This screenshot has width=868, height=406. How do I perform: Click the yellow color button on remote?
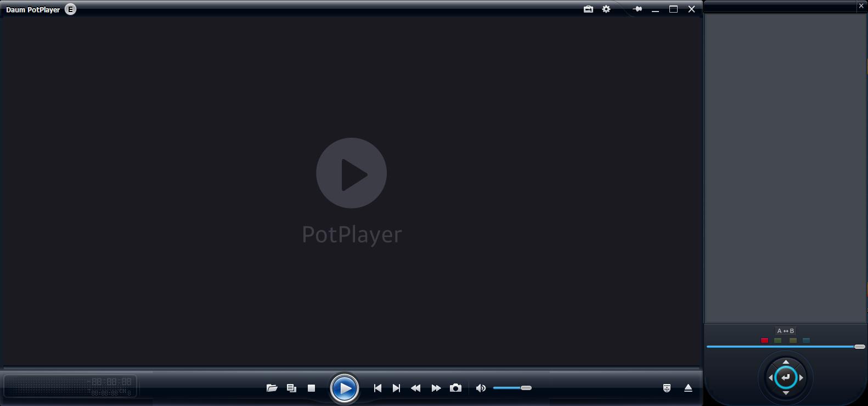tap(793, 340)
